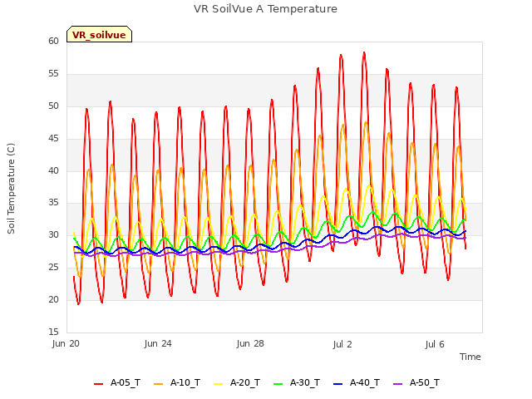The image size is (532, 399).
Task: Toggle the A-50_T legend entry
Action: (x=416, y=382)
